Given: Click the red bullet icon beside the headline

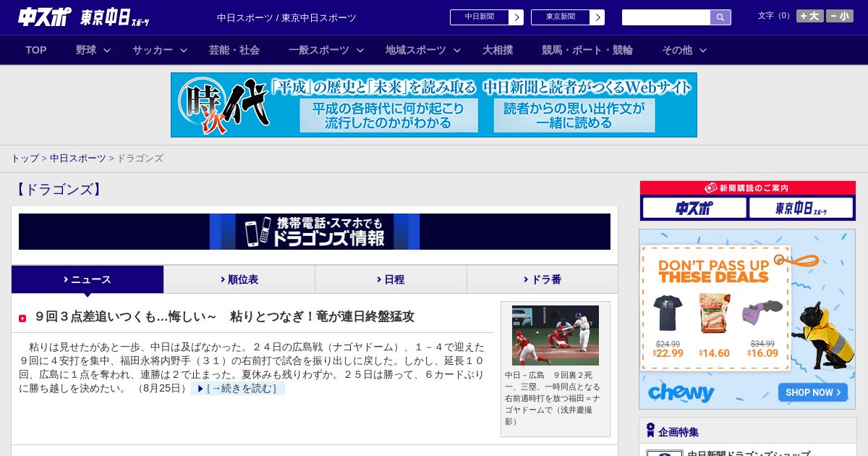Looking at the screenshot, I should coord(22,318).
